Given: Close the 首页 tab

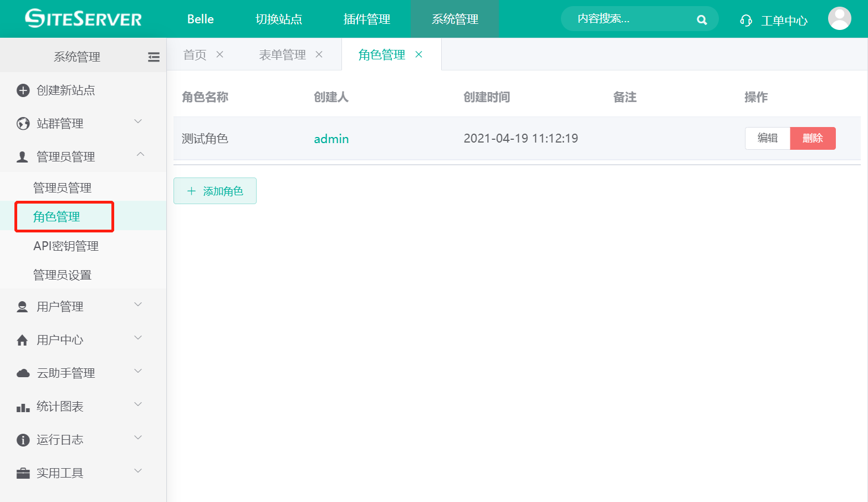Looking at the screenshot, I should pos(219,54).
